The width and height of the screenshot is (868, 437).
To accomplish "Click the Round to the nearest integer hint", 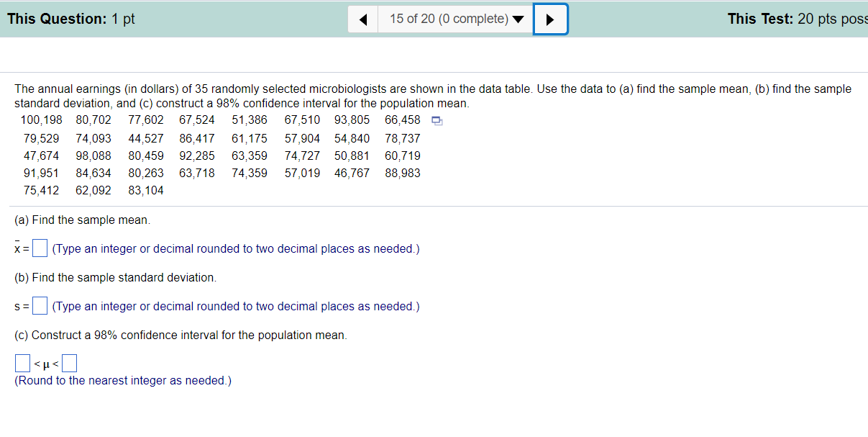I will (123, 381).
